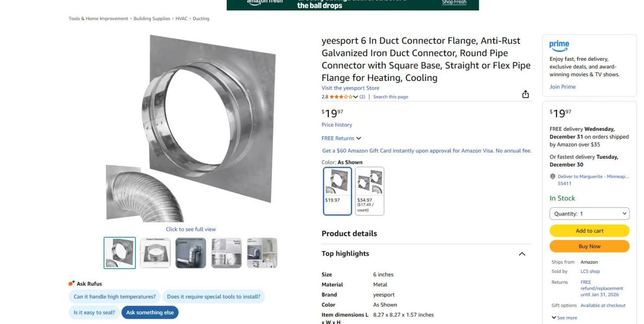Image resolution: width=644 pixels, height=324 pixels.
Task: Open the Quantity selector
Action: (x=589, y=214)
